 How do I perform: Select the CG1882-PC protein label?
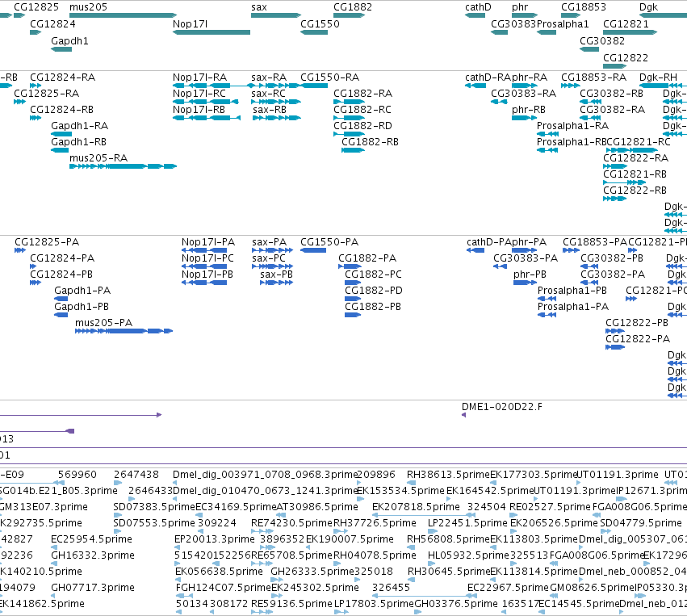(x=373, y=274)
